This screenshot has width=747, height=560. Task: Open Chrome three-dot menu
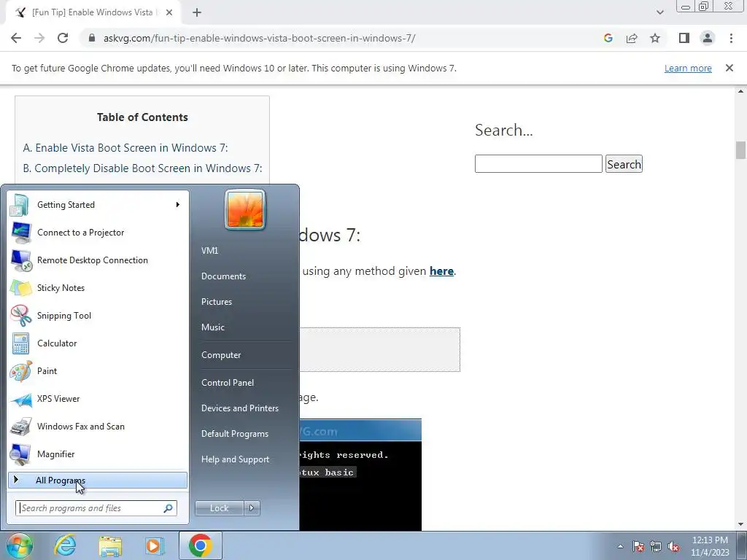(731, 38)
